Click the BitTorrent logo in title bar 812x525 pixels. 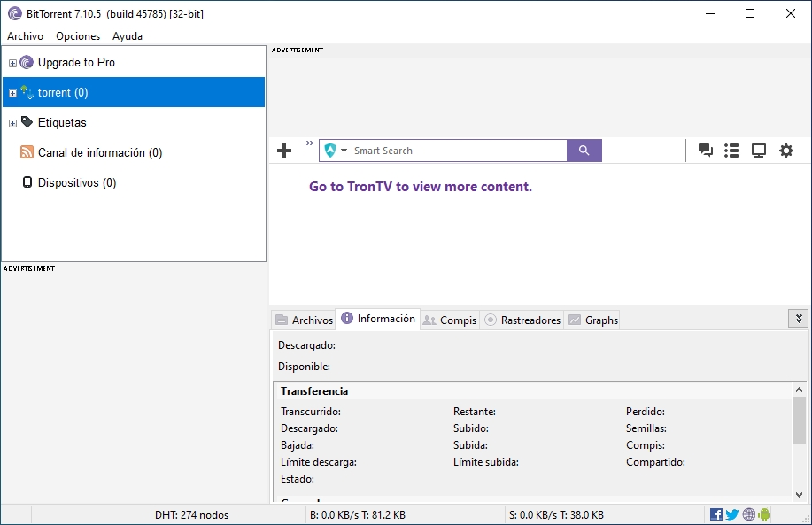15,14
